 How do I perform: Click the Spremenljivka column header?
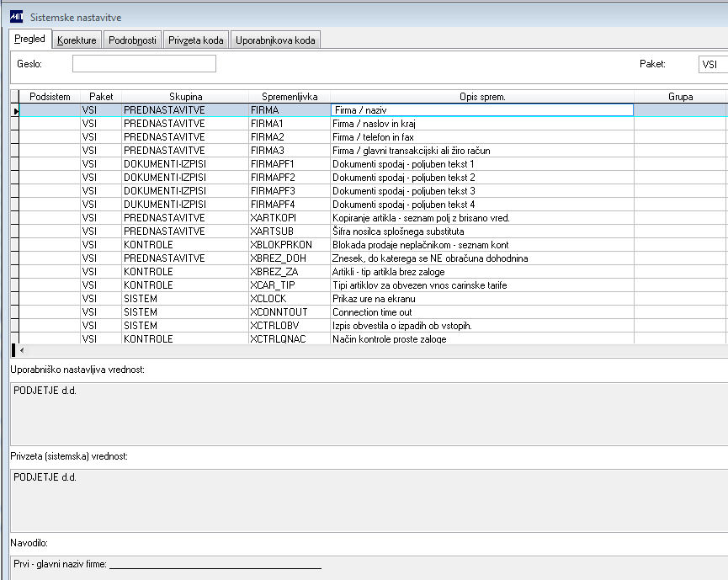click(290, 97)
